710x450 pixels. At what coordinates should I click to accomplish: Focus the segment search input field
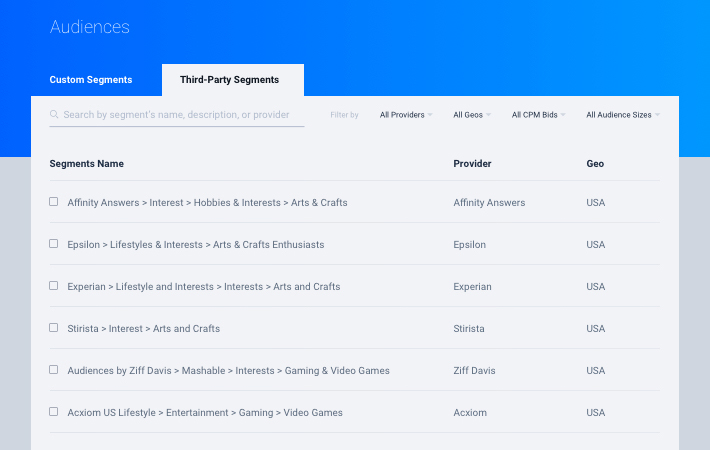176,115
